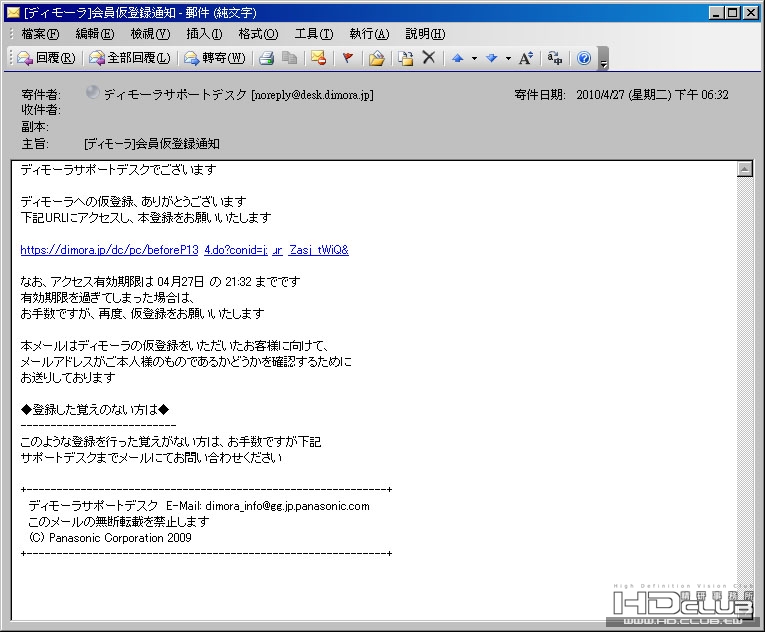Open Help with the blue question mark icon
Viewport: 765px width, 632px height.
[x=584, y=58]
